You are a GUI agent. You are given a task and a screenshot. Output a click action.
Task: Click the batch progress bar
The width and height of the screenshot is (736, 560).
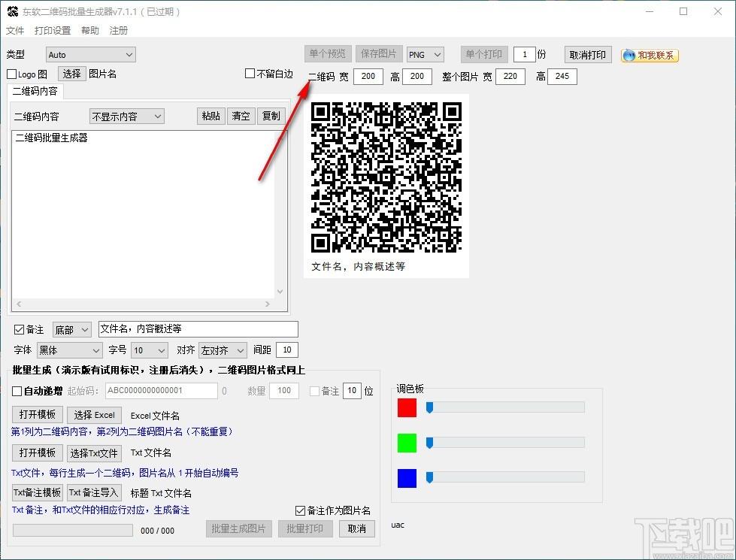pos(73,531)
